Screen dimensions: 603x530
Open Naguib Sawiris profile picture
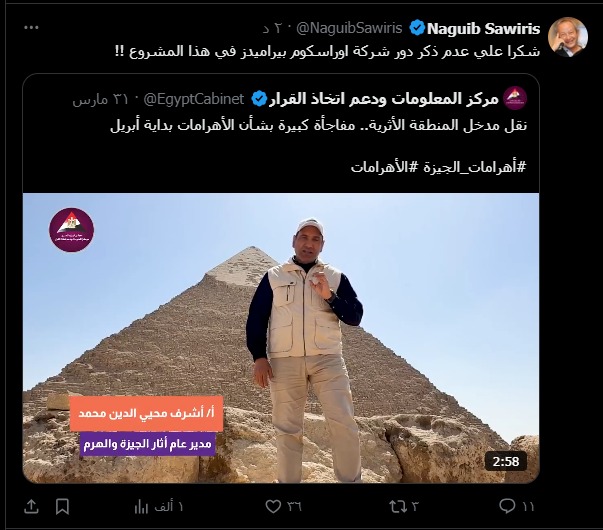coord(568,37)
